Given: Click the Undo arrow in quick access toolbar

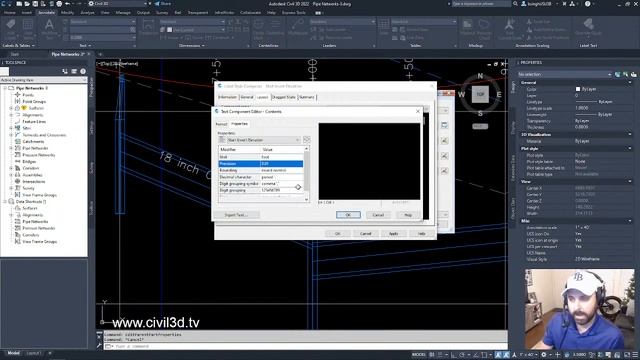Looking at the screenshot, I should coord(67,4).
